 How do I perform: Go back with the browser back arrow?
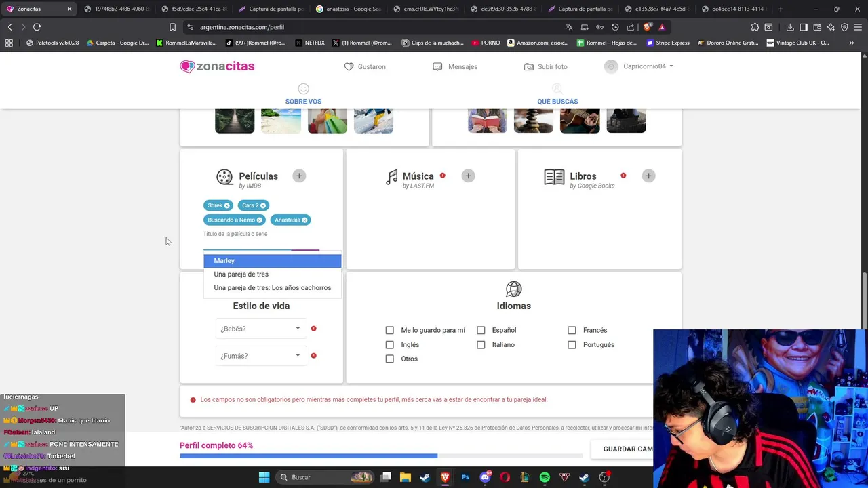click(x=9, y=27)
